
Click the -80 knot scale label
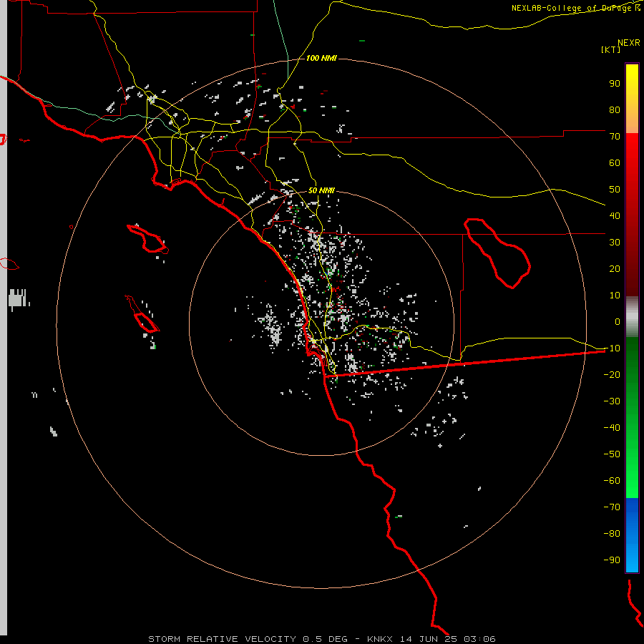[612, 534]
